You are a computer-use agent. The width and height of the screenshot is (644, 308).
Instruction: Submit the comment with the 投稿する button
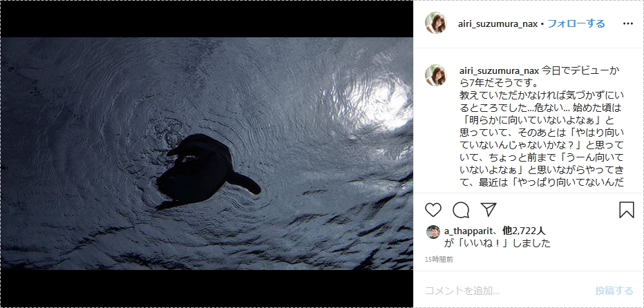click(x=614, y=291)
